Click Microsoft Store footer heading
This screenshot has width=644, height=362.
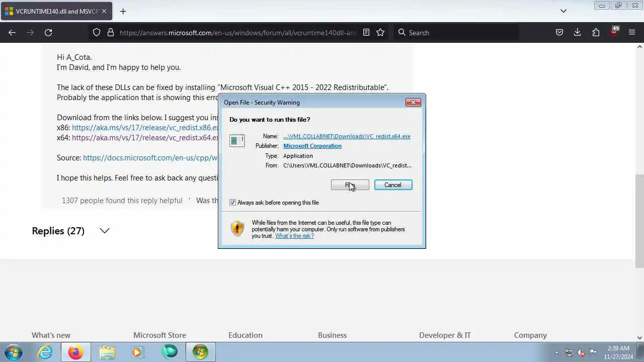coord(159,335)
